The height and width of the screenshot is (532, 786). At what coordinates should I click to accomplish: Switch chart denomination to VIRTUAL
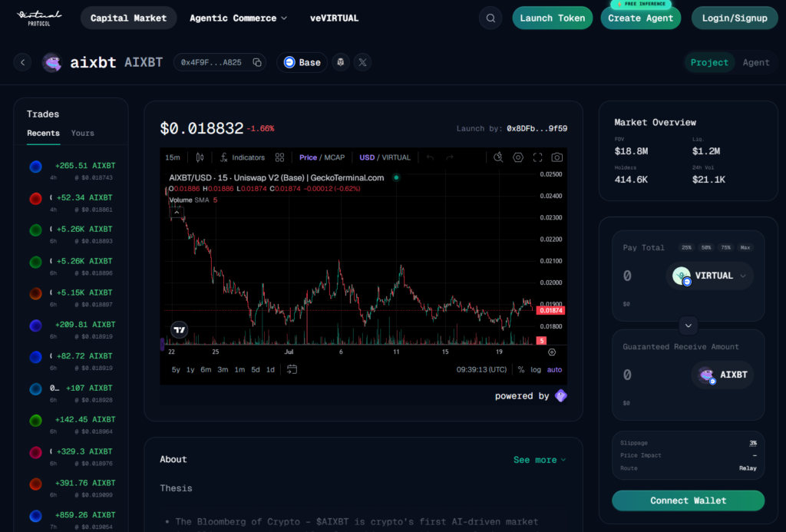[396, 157]
